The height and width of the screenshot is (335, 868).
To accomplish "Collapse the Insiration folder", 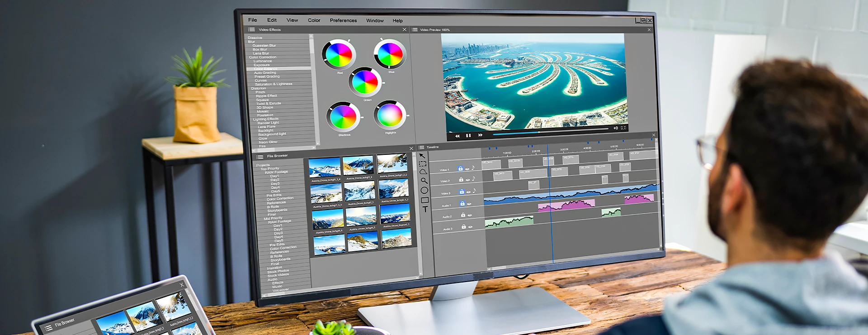I will [x=274, y=268].
